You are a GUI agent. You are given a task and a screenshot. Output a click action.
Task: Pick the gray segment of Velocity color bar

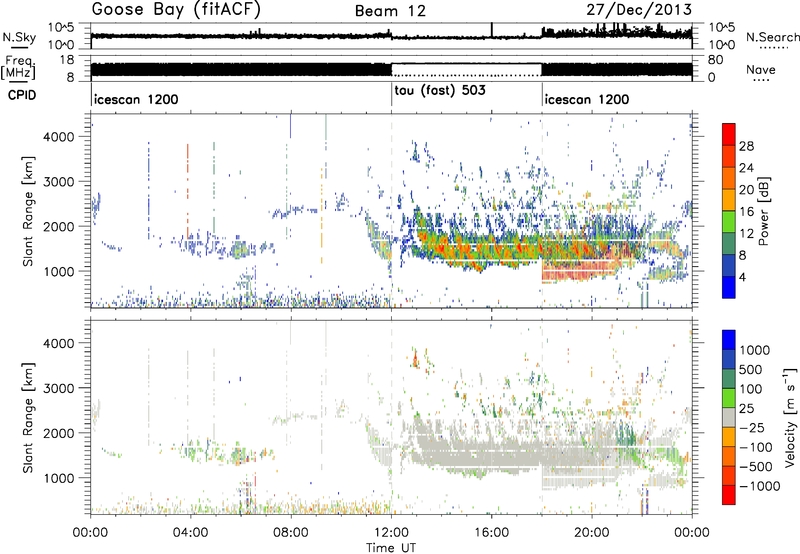[x=729, y=418]
